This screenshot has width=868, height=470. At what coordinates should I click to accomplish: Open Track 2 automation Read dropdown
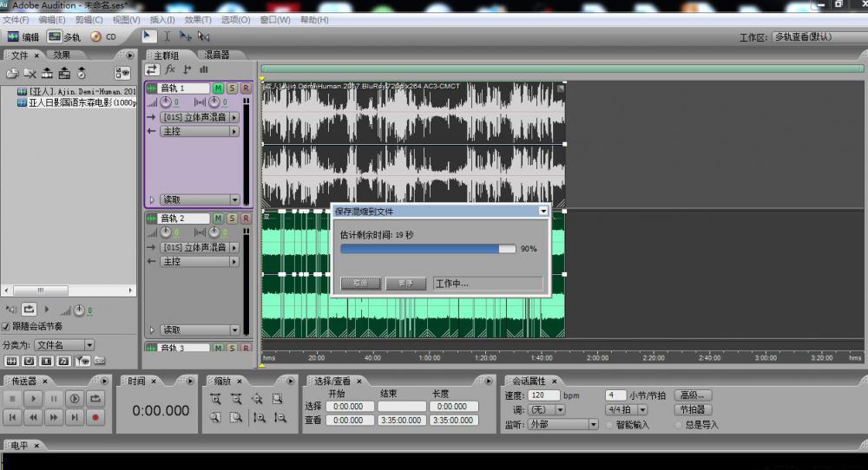tap(200, 330)
